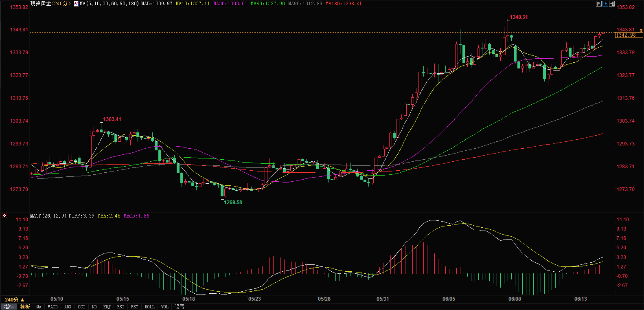Click the 1269.58 low price annotation
Screen dimensions: 644x310
(x=233, y=202)
